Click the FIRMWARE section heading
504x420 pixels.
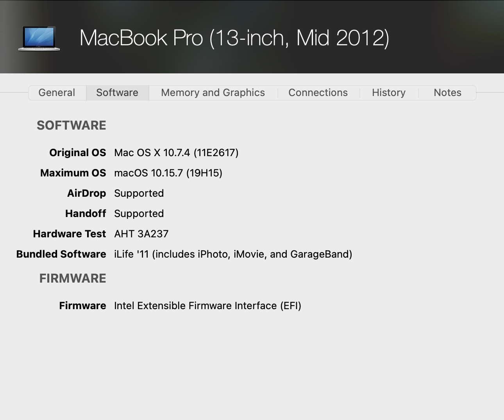(x=73, y=278)
